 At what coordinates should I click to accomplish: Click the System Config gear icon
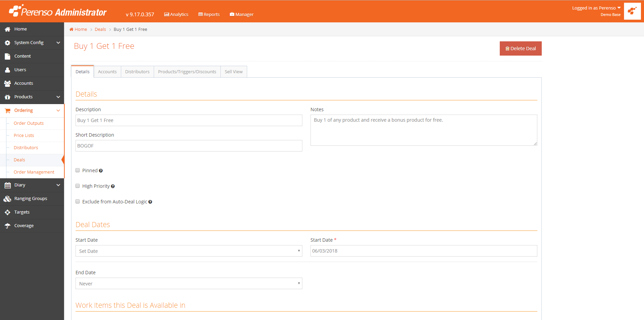pyautogui.click(x=7, y=43)
